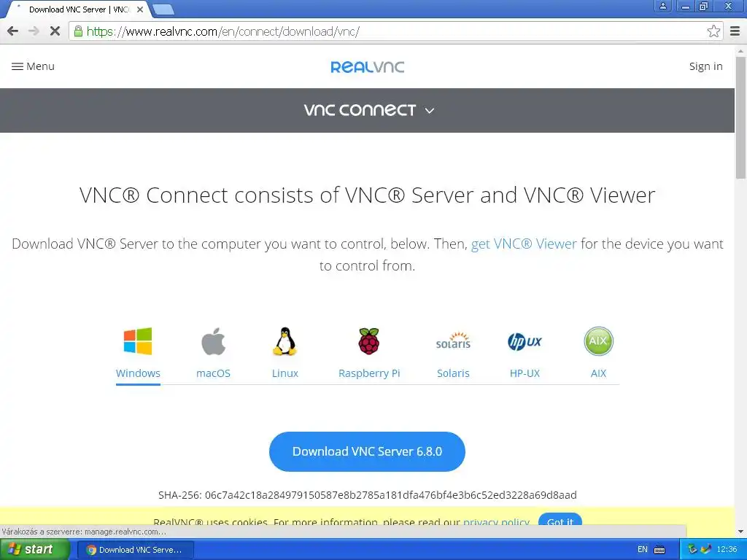Click the page heading about VNC Connect

(368, 195)
